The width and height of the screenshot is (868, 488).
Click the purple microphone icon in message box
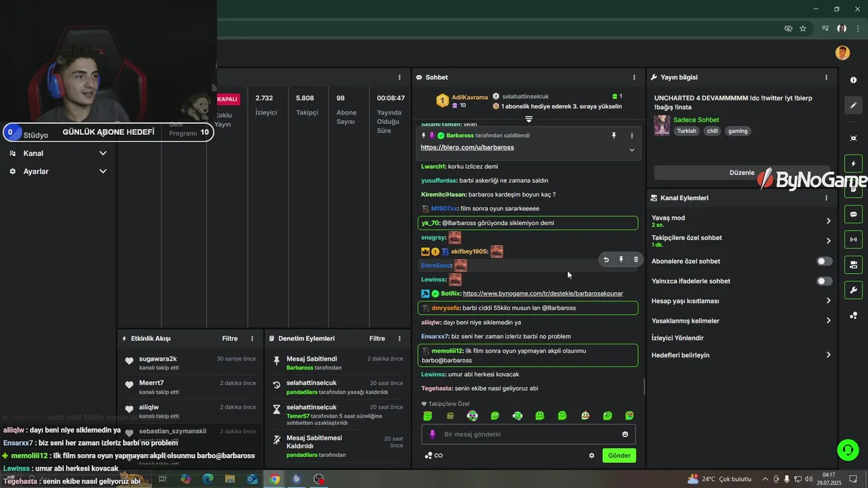click(x=433, y=434)
